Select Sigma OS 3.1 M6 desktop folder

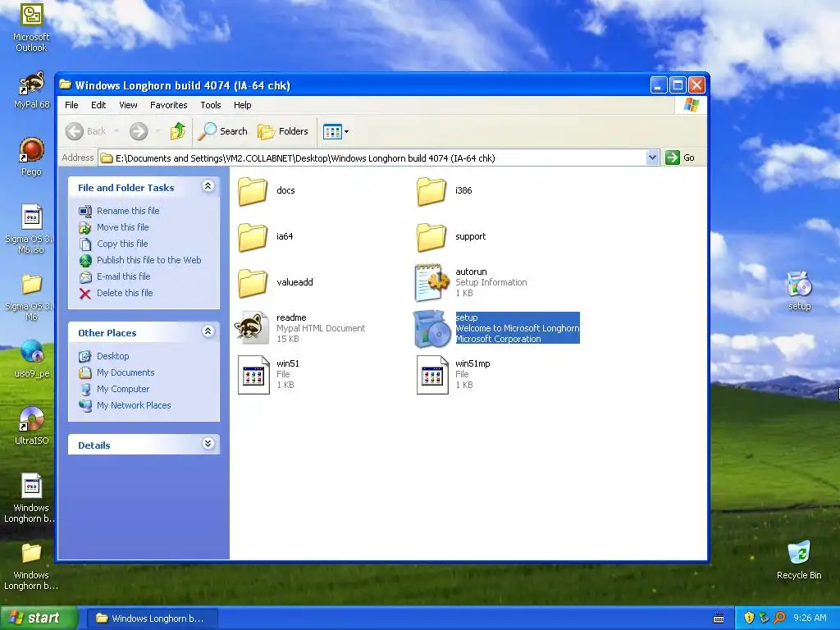[x=30, y=297]
